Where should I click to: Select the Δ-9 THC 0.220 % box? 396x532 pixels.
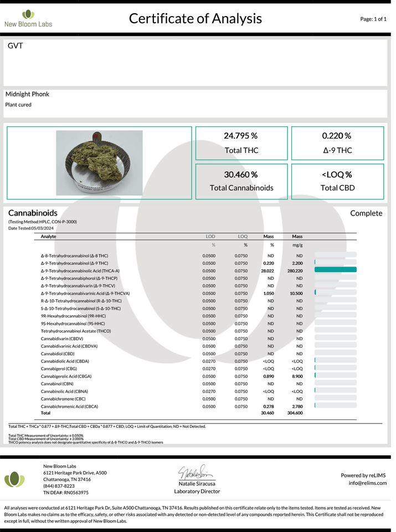tap(337, 144)
